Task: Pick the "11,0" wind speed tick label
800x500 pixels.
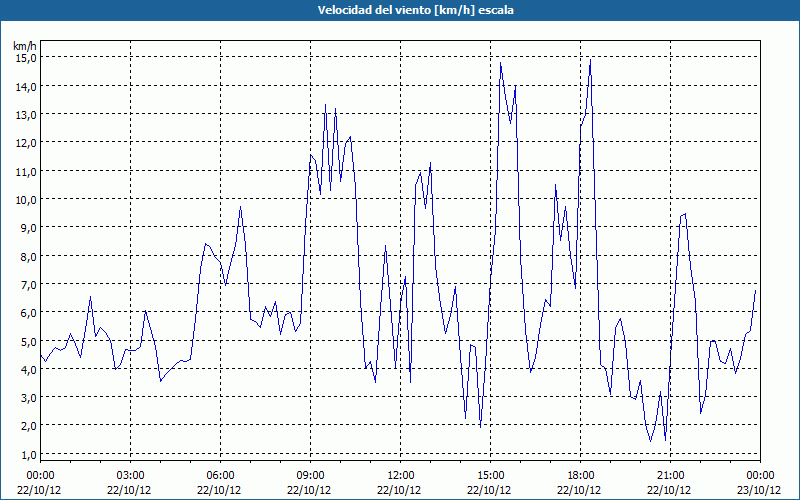Action: click(x=26, y=171)
